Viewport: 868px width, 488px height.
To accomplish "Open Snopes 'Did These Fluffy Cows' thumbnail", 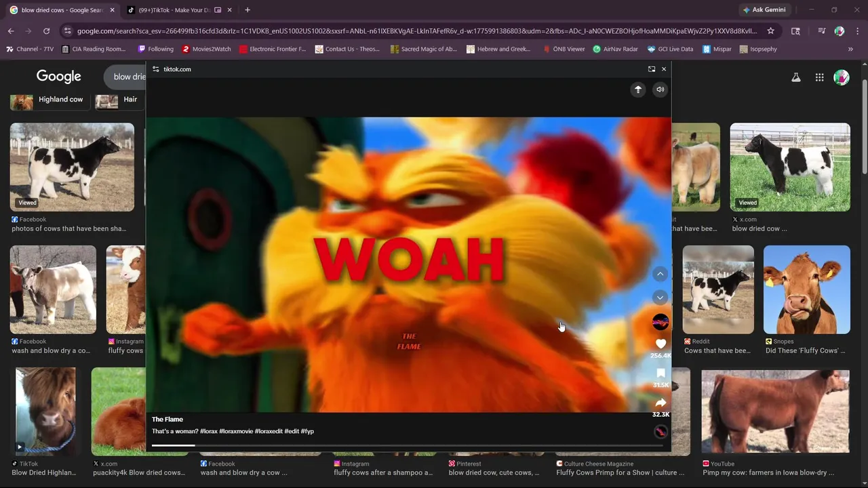I will tap(807, 289).
